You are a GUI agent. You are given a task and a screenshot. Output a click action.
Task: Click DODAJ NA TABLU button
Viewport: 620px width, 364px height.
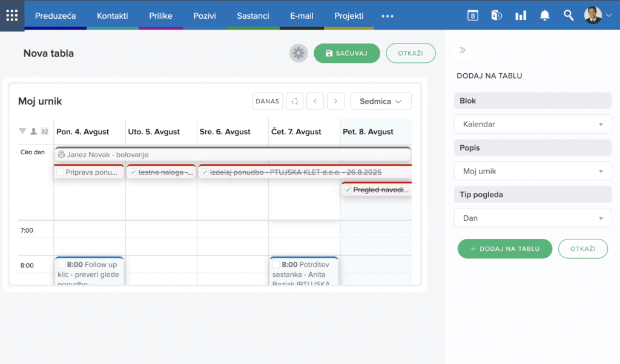pos(505,249)
